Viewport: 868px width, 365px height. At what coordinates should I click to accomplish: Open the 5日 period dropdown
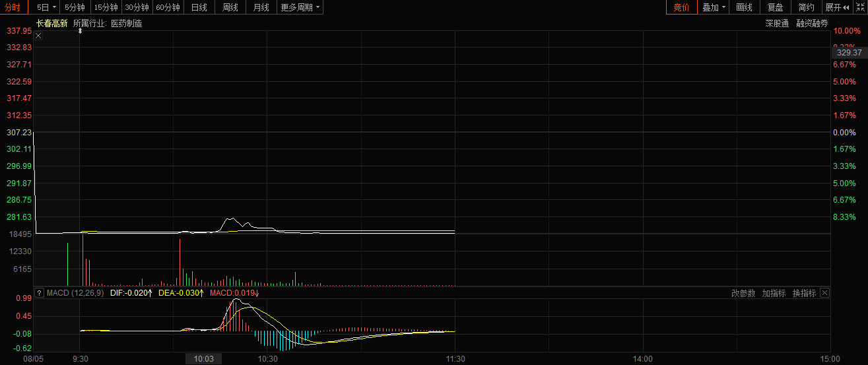(x=46, y=7)
